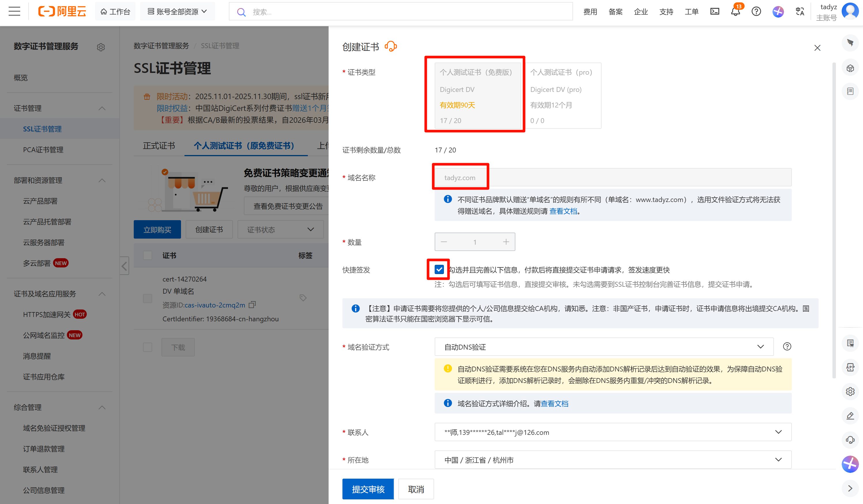Open the tadyz account avatar
This screenshot has width=863, height=504.
pos(850,11)
